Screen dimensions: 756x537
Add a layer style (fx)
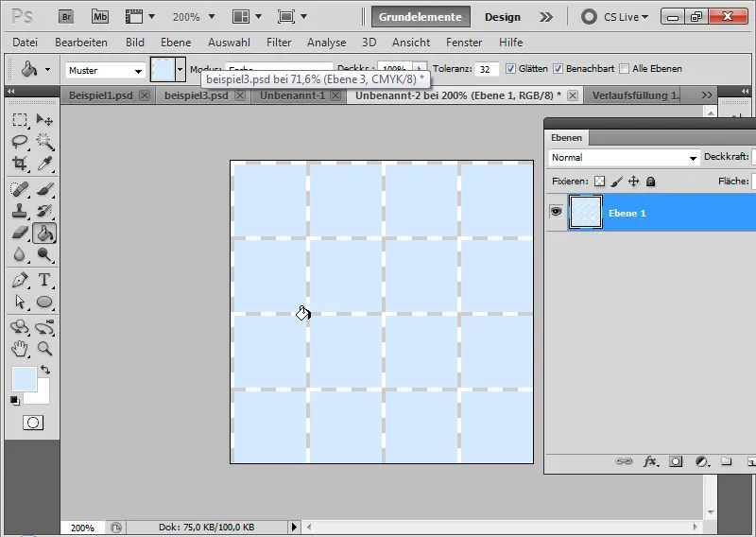point(650,461)
